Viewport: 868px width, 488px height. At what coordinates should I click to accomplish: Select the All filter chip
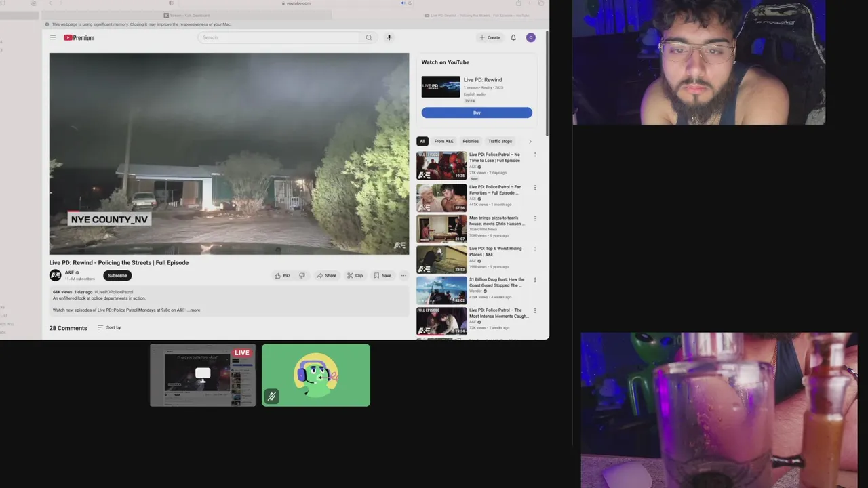422,141
